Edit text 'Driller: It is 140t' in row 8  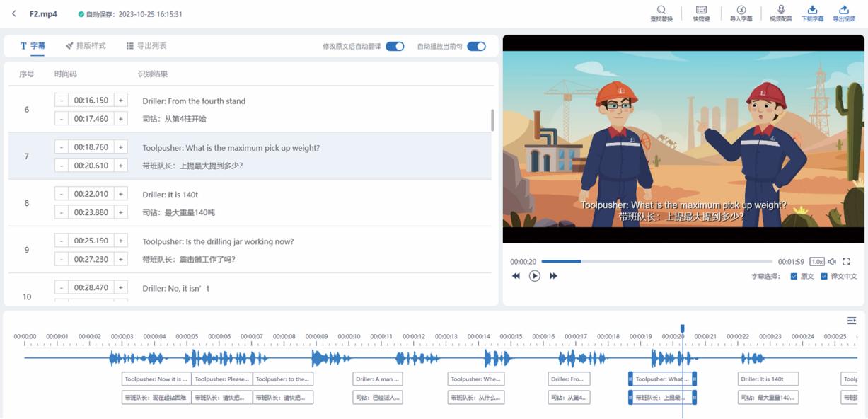(170, 195)
